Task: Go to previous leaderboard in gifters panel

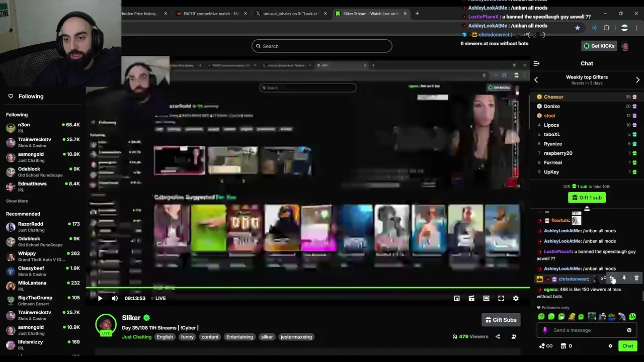Action: [x=536, y=80]
